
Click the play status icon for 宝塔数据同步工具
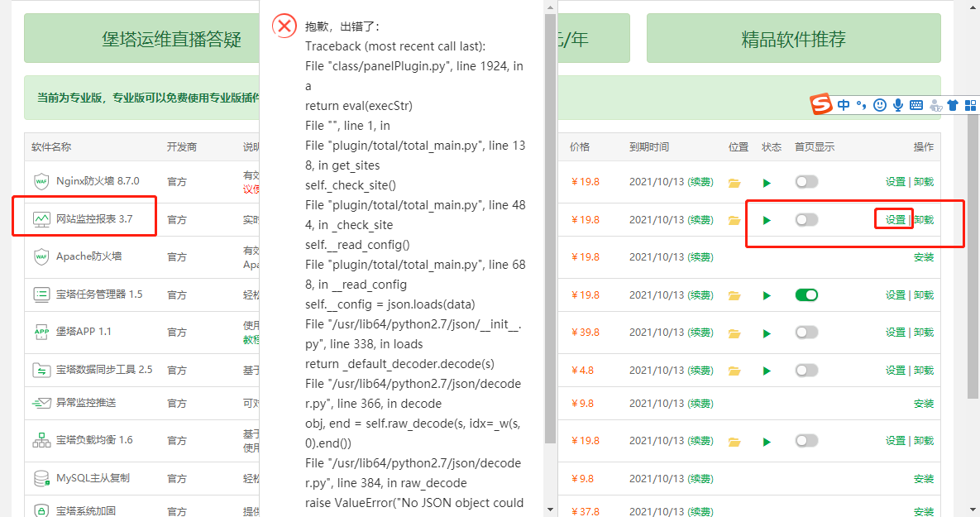click(767, 371)
